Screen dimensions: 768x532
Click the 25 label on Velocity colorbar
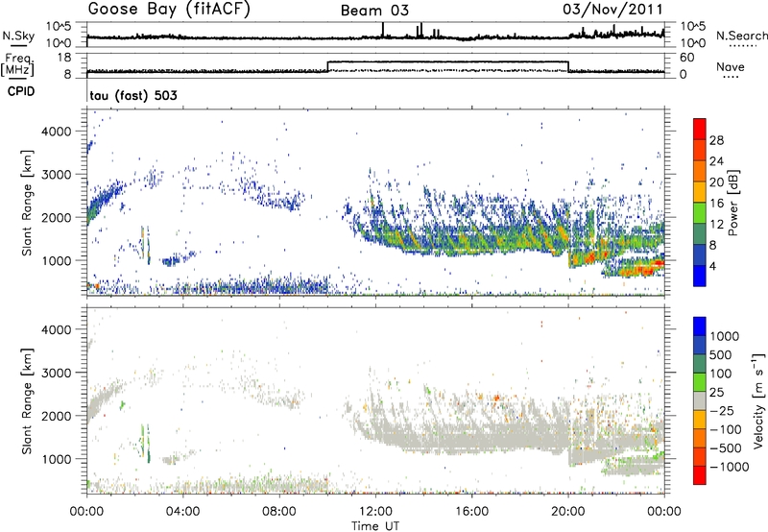tap(716, 393)
